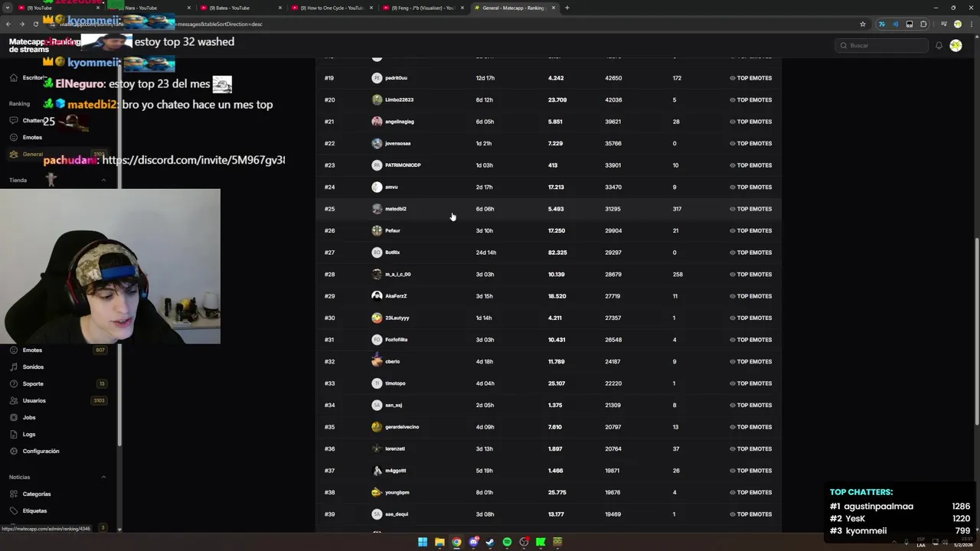
Task: Click TOP EMOTES for lorenzeti
Action: pos(750,448)
